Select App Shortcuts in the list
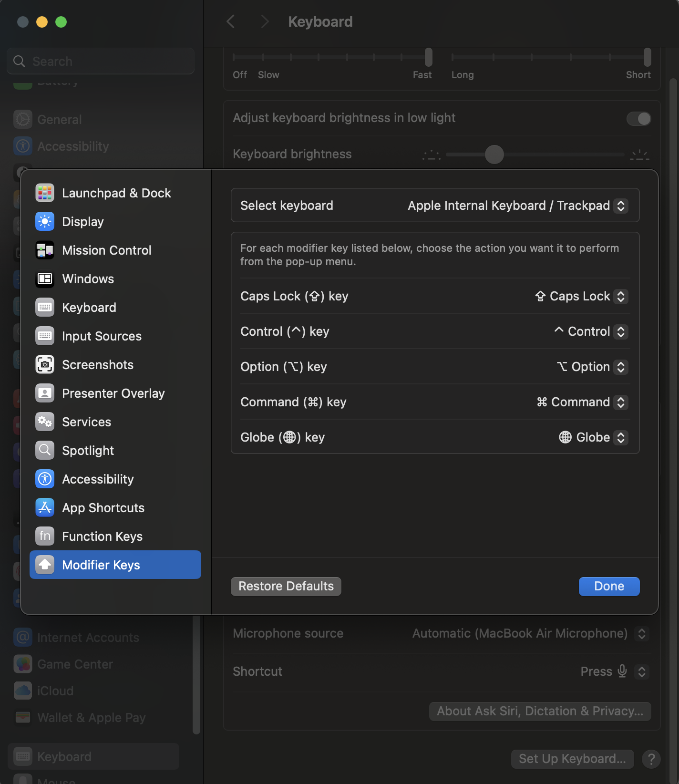 tap(115, 508)
